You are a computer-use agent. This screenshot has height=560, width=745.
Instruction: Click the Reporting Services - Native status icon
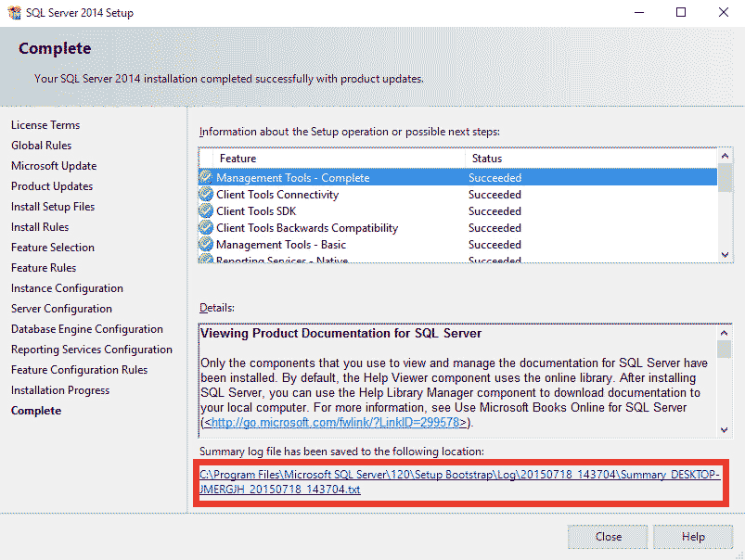(205, 259)
